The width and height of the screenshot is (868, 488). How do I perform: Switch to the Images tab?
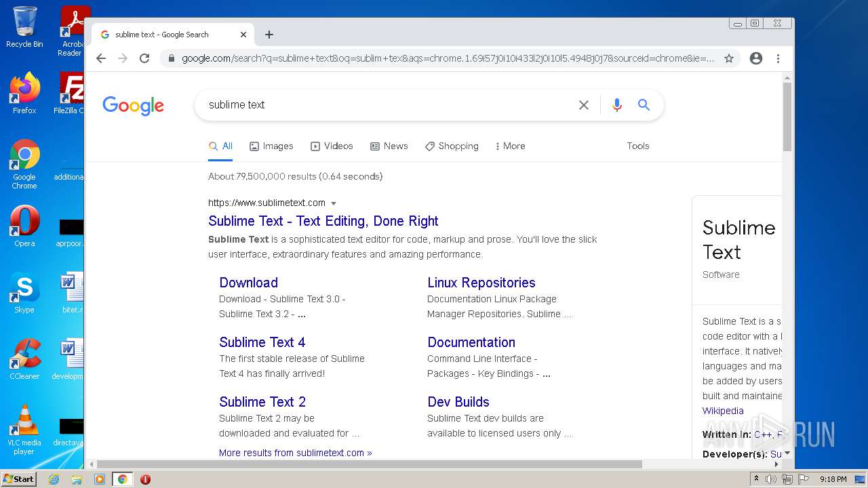point(271,146)
